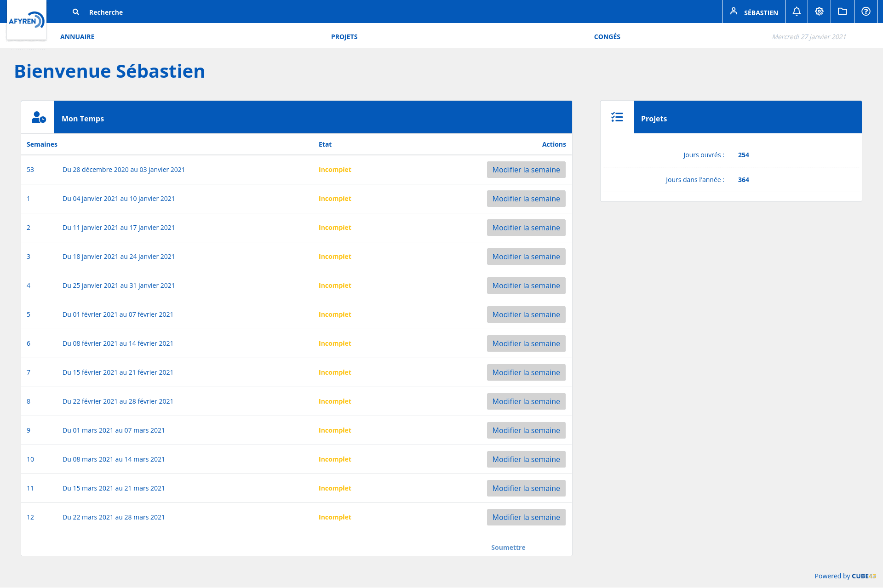The height and width of the screenshot is (588, 883).
Task: Click the Projets panel title
Action: pos(654,119)
